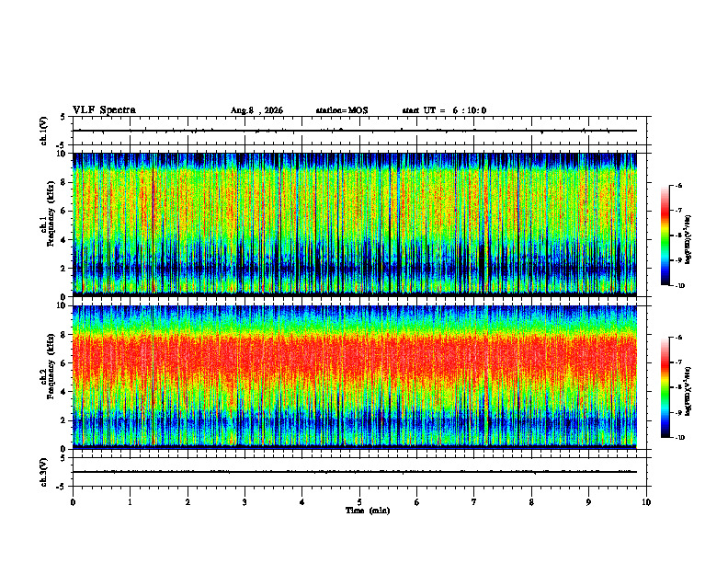Viewport: 728px width, 563px height.
Task: Click the -8 value on ch.1 color bar
Action: [678, 236]
